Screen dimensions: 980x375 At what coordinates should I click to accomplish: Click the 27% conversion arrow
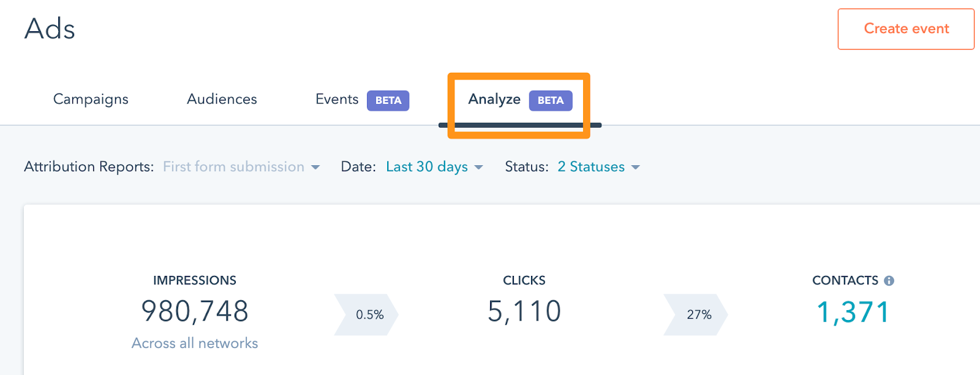(x=697, y=314)
